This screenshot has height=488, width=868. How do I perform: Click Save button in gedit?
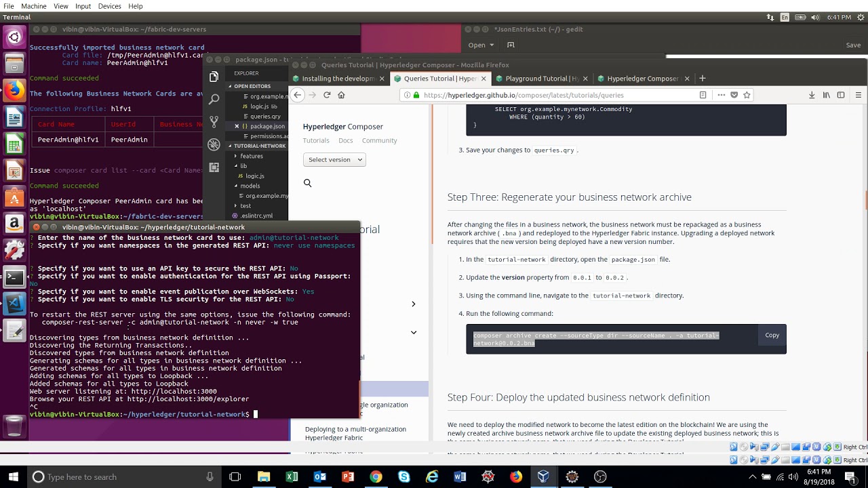853,45
